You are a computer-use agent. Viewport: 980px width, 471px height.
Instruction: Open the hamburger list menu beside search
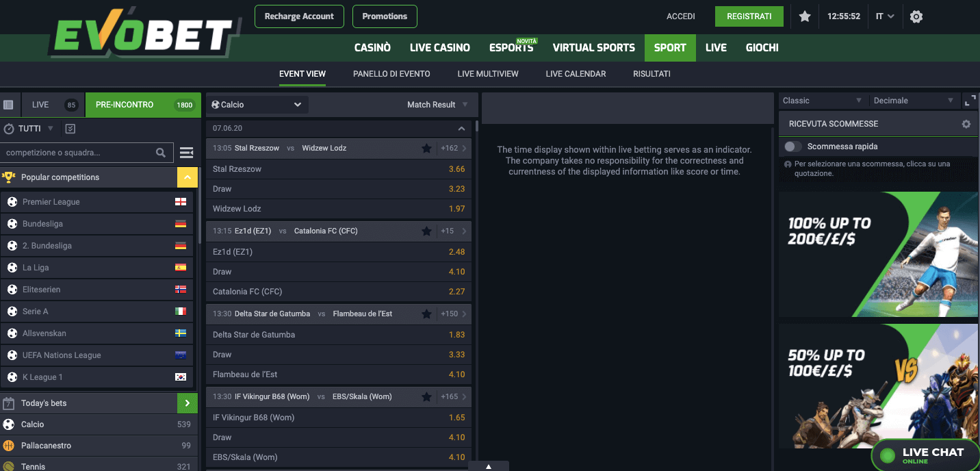click(x=186, y=153)
